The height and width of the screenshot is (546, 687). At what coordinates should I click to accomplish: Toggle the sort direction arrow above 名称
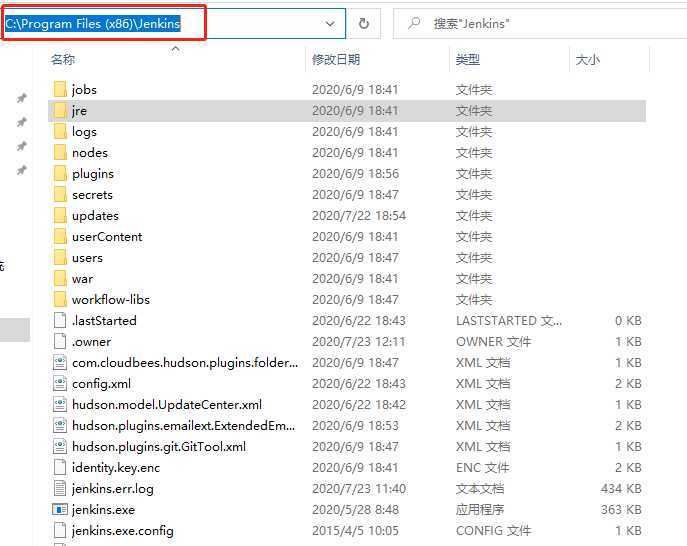point(175,49)
